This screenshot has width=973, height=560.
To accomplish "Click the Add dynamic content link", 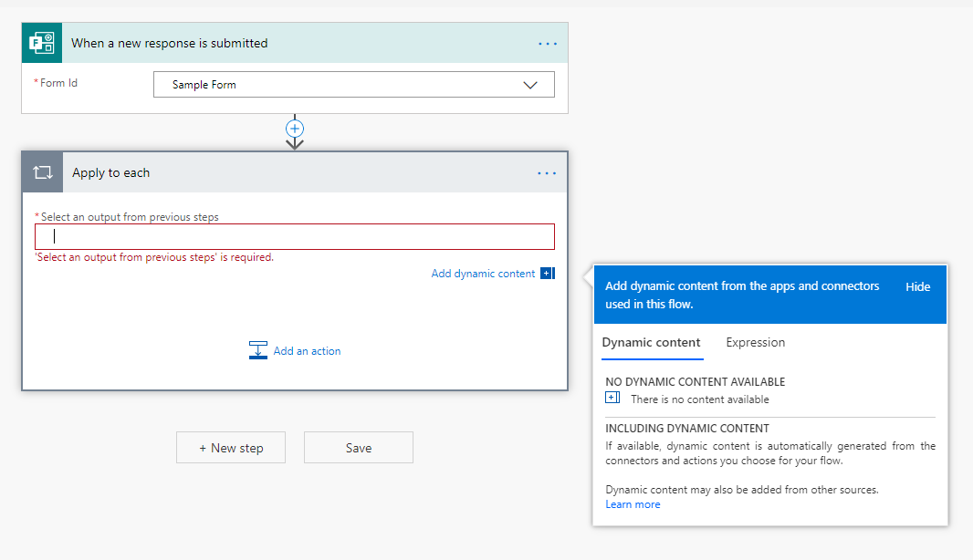I will click(x=483, y=273).
